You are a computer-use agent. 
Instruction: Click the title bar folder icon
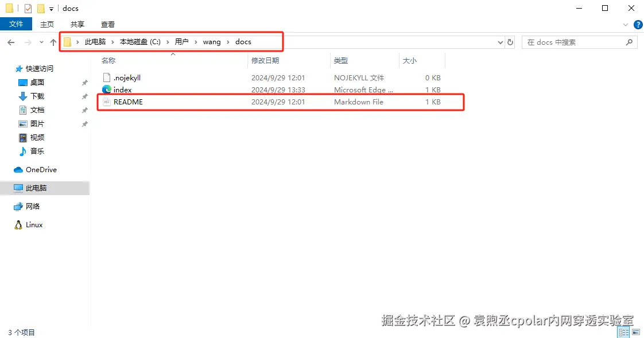pyautogui.click(x=9, y=8)
